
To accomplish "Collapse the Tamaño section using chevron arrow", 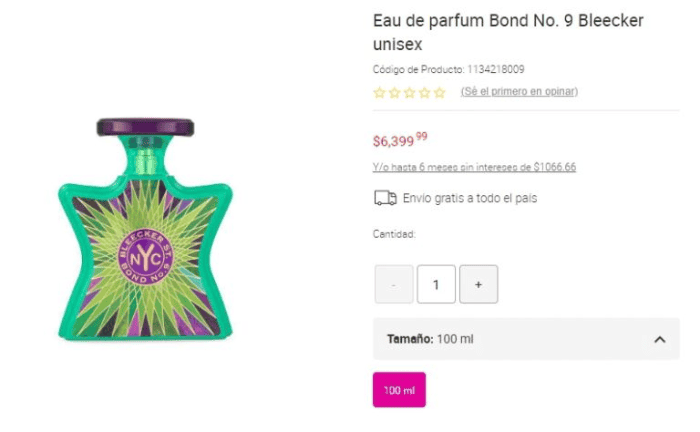I will [x=659, y=340].
